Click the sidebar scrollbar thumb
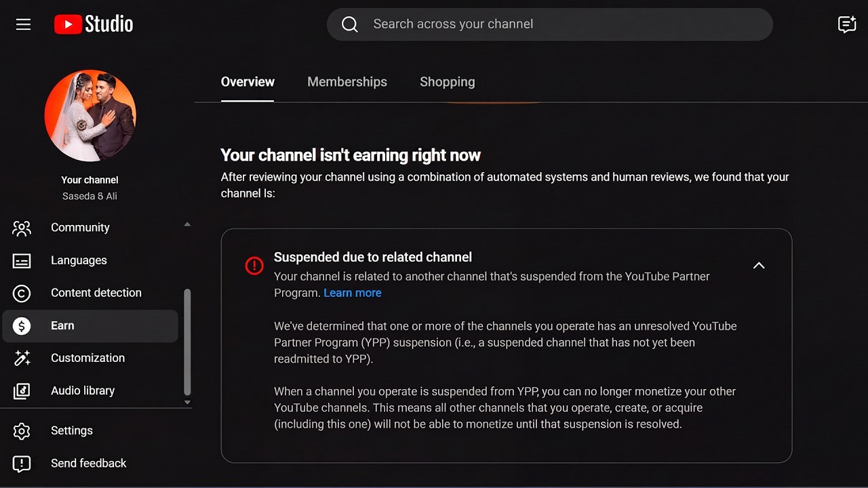The height and width of the screenshot is (488, 868). pyautogui.click(x=188, y=342)
